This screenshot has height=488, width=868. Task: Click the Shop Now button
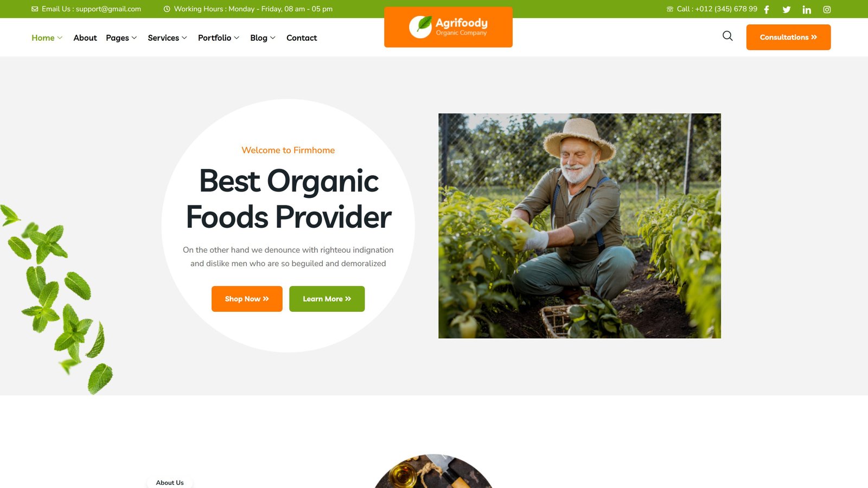tap(247, 299)
